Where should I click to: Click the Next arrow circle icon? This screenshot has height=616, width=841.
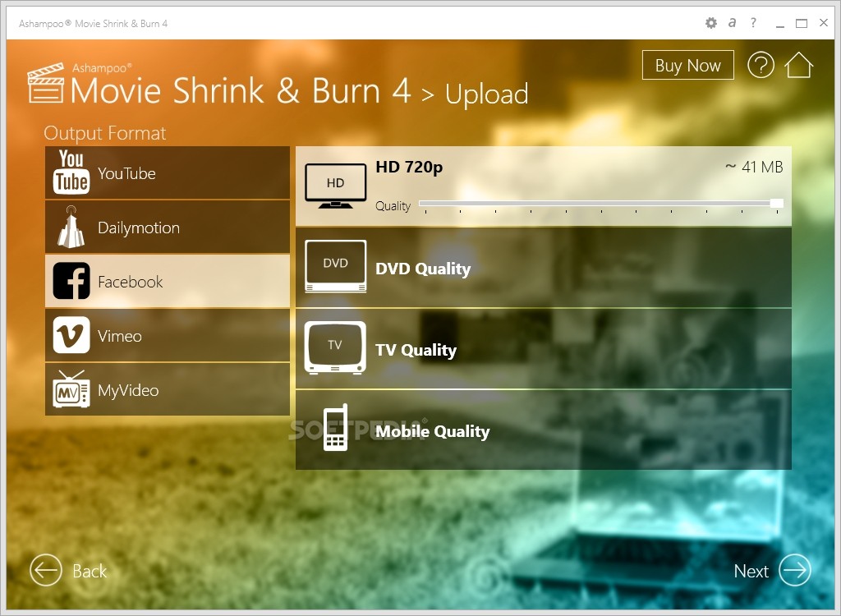click(x=795, y=570)
